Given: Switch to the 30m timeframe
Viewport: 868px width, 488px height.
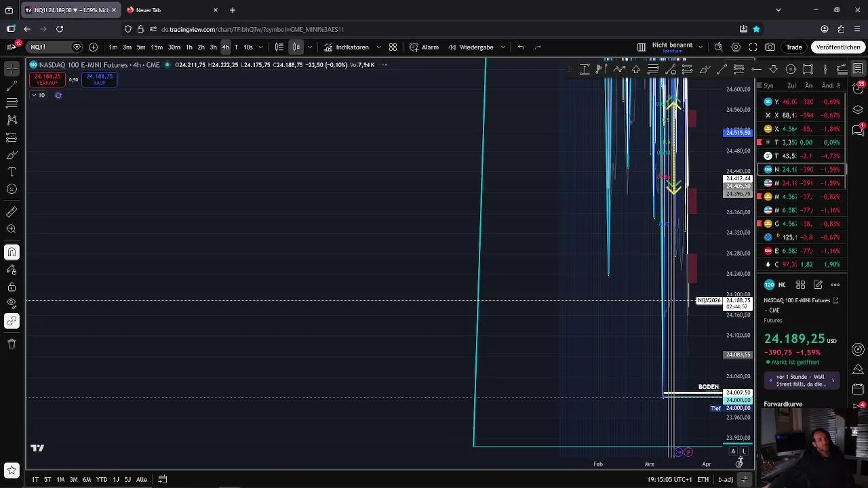Looking at the screenshot, I should pyautogui.click(x=174, y=47).
